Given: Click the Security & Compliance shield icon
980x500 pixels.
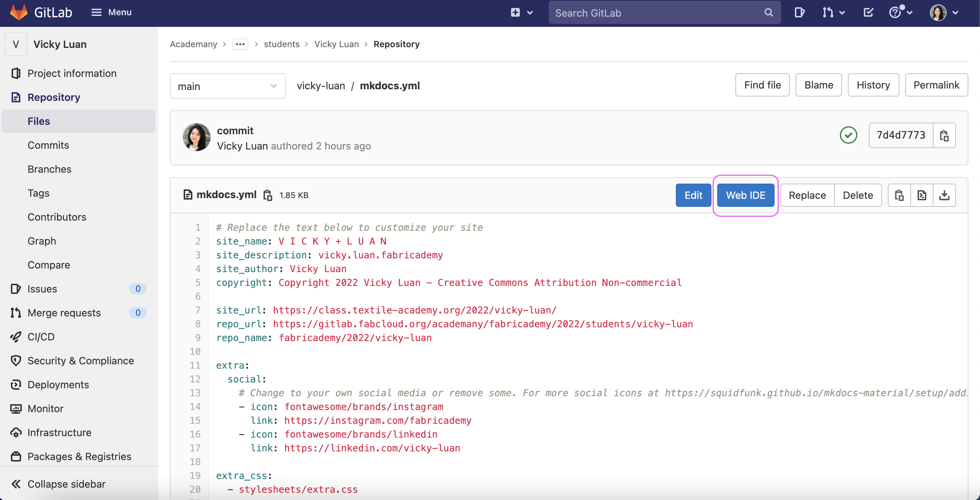Looking at the screenshot, I should click(16, 360).
